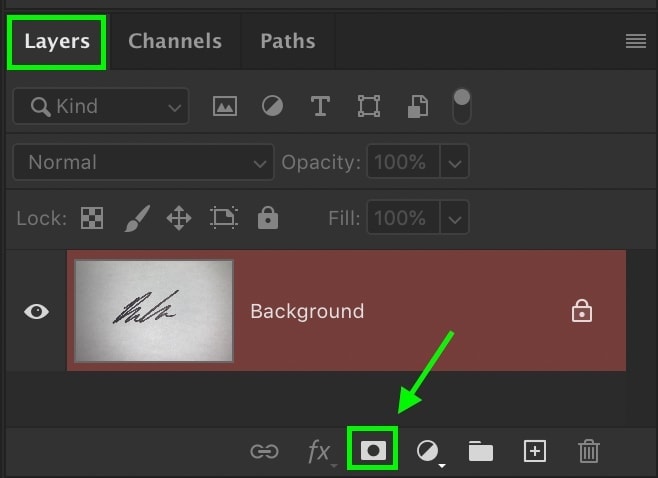Click the Opacity 100% value field
Screen dimensions: 658x478
point(403,162)
